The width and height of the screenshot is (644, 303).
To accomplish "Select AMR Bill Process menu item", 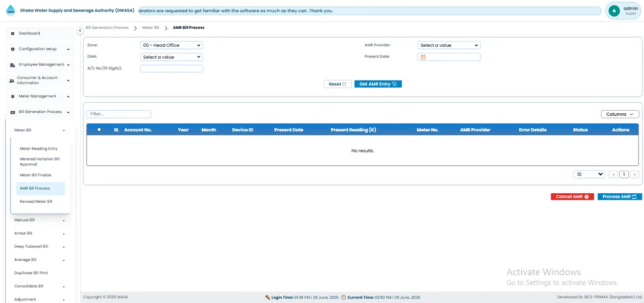I will 40,188.
